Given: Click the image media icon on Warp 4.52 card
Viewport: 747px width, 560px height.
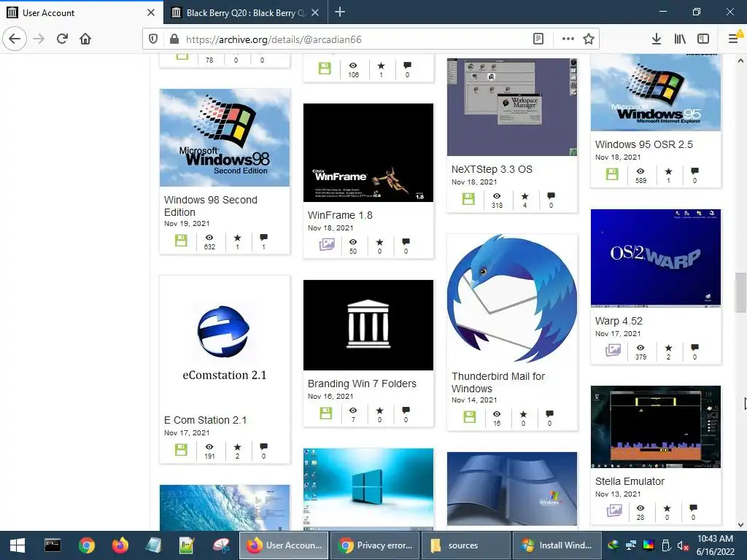Looking at the screenshot, I should tap(613, 350).
